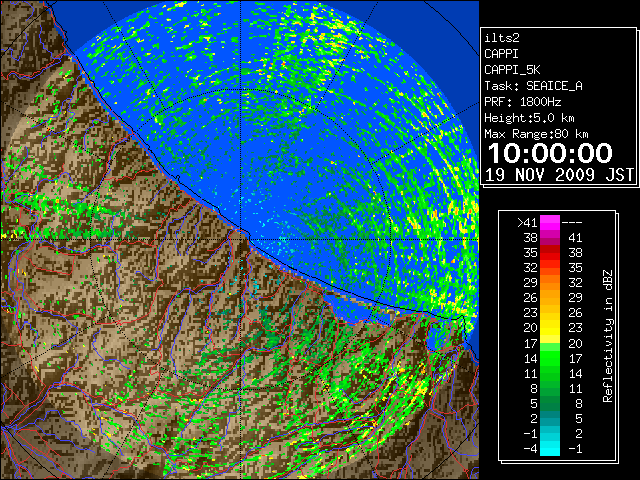Click the green 11-14 dBZ legend swatch
The image size is (640, 480).
point(550,373)
